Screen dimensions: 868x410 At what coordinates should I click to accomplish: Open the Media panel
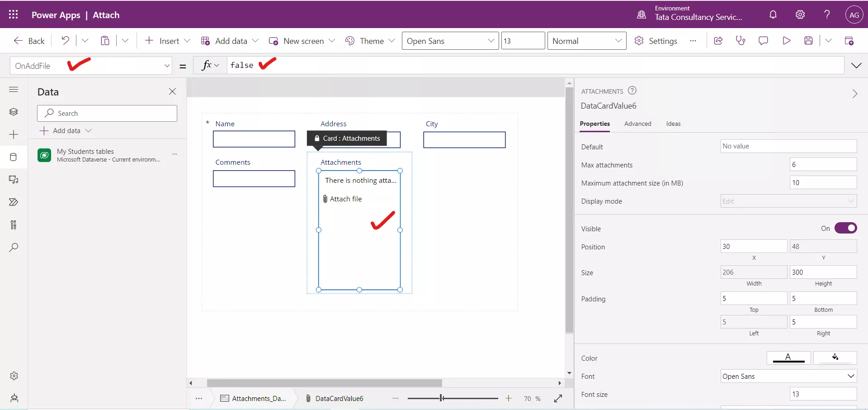(x=14, y=180)
